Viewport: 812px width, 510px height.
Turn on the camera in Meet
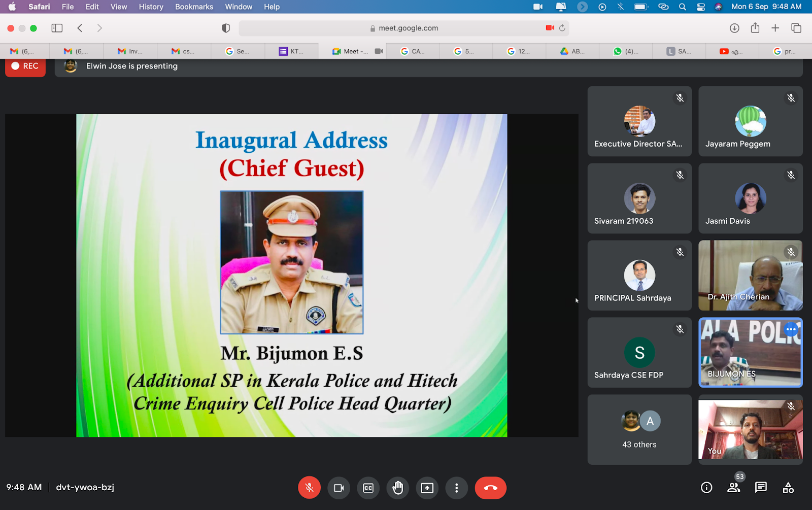pos(339,488)
